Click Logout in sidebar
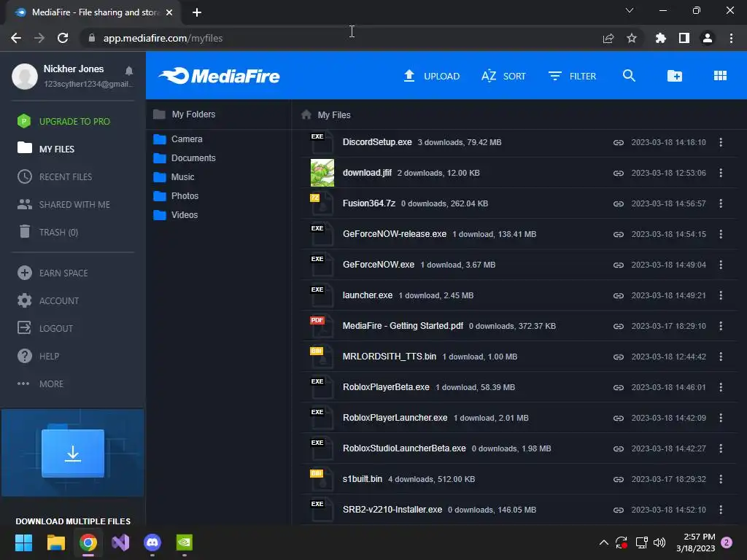 point(44,328)
